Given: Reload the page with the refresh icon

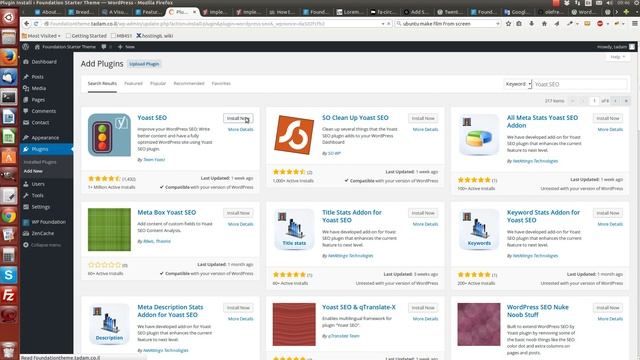Looking at the screenshot, I should coord(36,24).
